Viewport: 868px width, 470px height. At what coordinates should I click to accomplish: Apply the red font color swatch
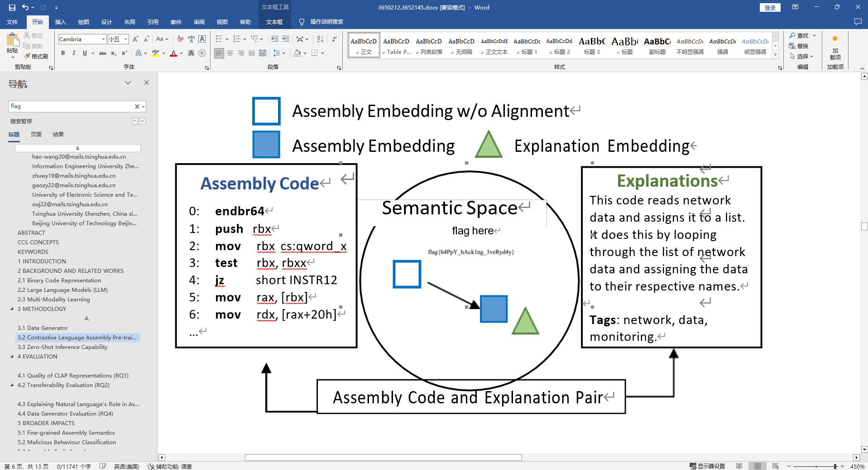pos(173,53)
